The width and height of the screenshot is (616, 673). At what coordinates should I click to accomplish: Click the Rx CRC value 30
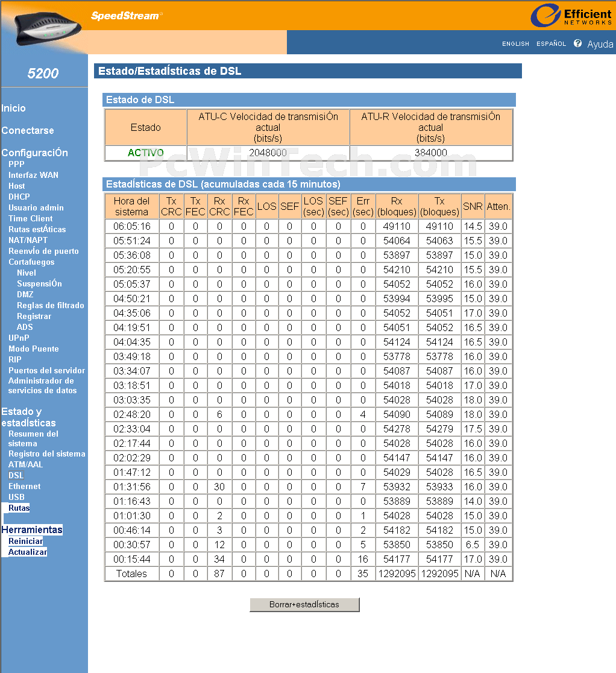(x=219, y=487)
